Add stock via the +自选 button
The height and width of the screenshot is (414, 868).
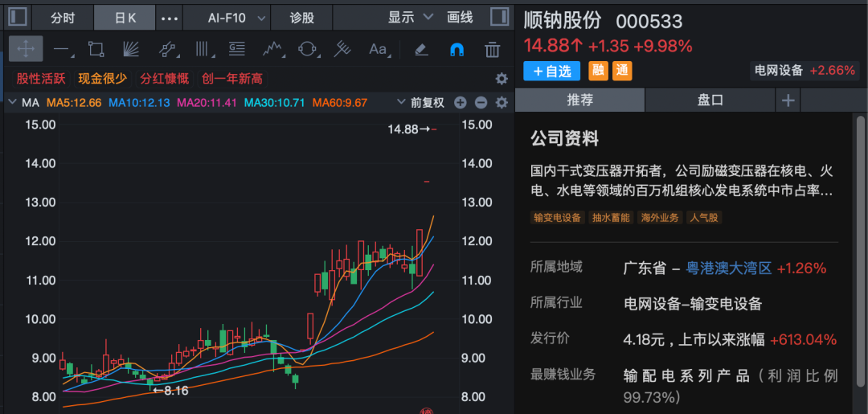(551, 71)
